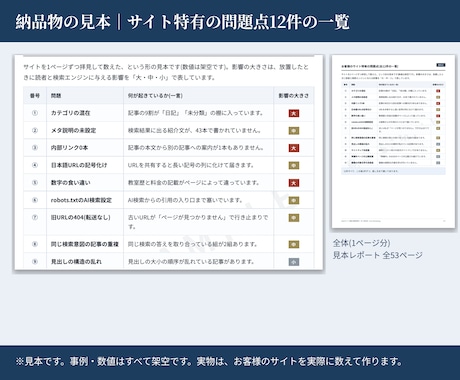Click the footer note starting ※見本です

(x=209, y=361)
